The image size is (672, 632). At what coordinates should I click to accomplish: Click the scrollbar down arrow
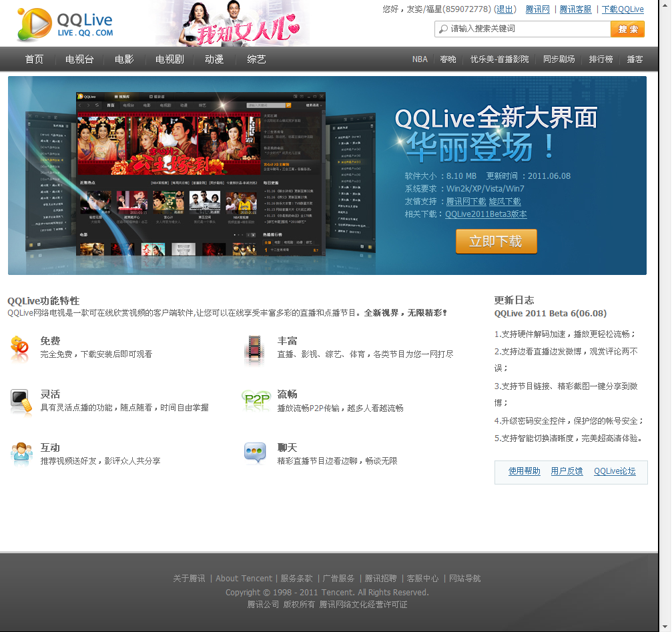(x=665, y=628)
